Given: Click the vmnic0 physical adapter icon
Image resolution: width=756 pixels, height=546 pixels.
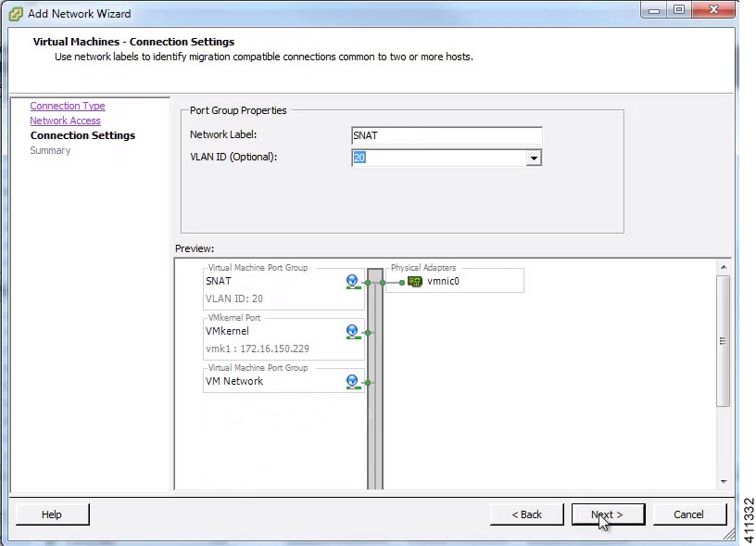Looking at the screenshot, I should [x=415, y=282].
